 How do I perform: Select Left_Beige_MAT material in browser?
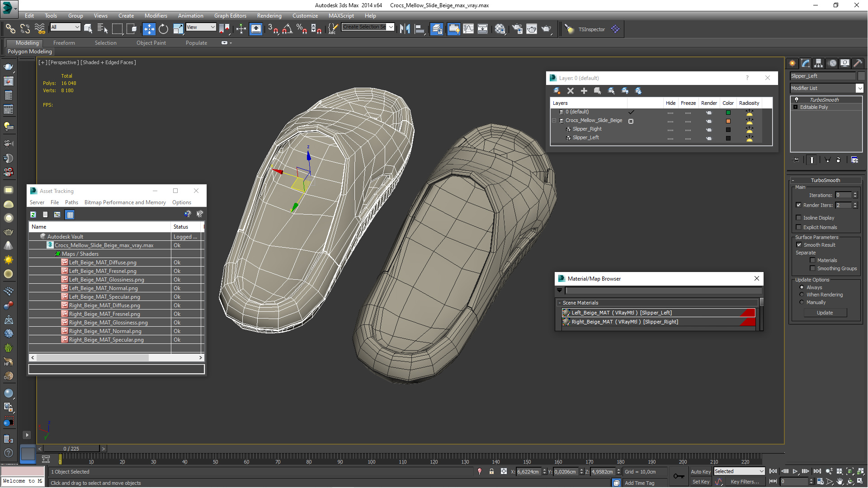(658, 313)
